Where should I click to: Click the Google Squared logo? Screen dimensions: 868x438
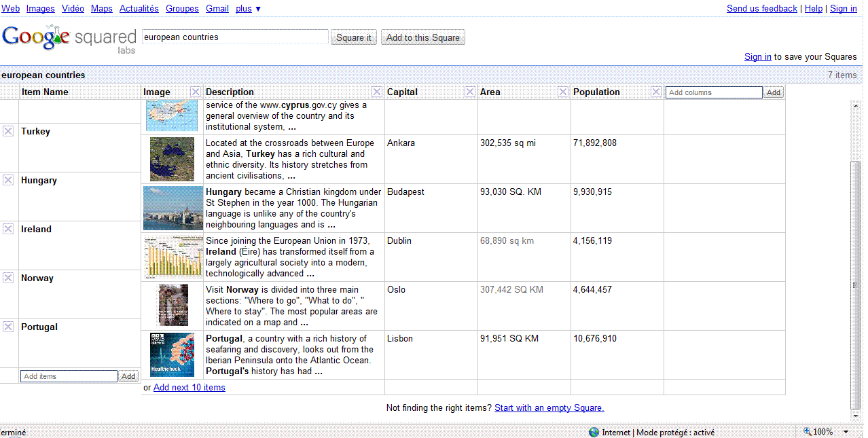click(69, 39)
